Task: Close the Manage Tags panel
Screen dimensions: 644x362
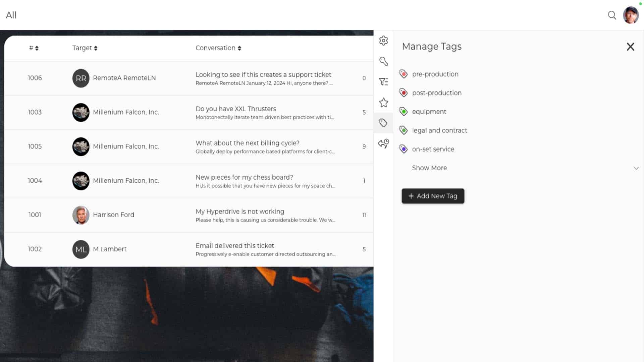Action: [630, 47]
